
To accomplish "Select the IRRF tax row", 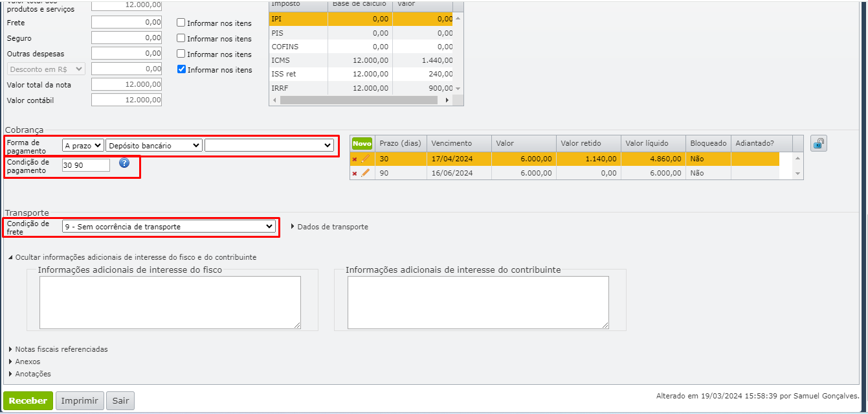I will (361, 88).
